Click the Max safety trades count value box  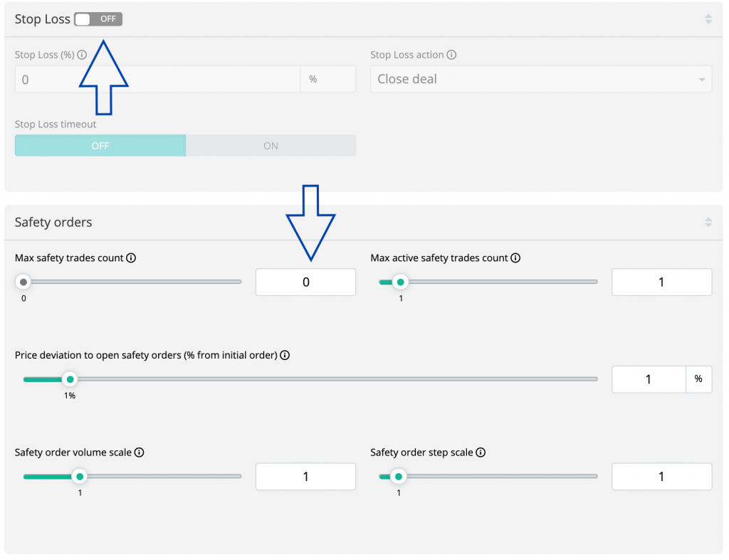[305, 282]
